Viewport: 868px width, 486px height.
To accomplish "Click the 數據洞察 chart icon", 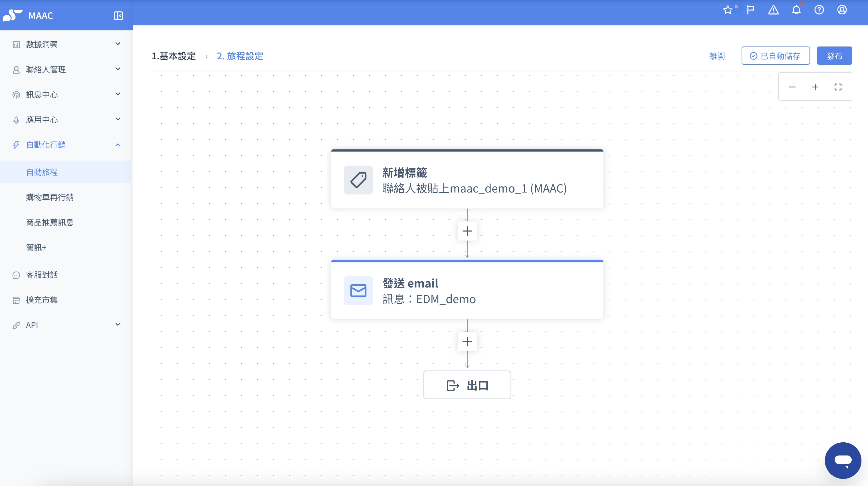I will (16, 44).
